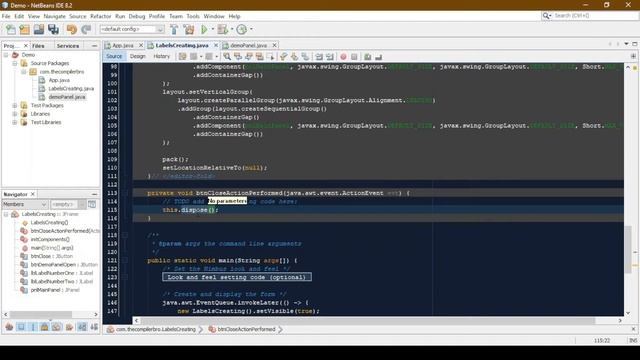Open the Window menu
This screenshot has width=640, height=360.
pyautogui.click(x=214, y=16)
